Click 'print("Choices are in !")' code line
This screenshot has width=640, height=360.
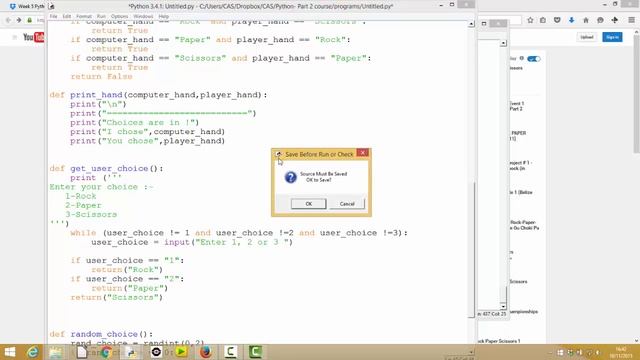tap(135, 122)
